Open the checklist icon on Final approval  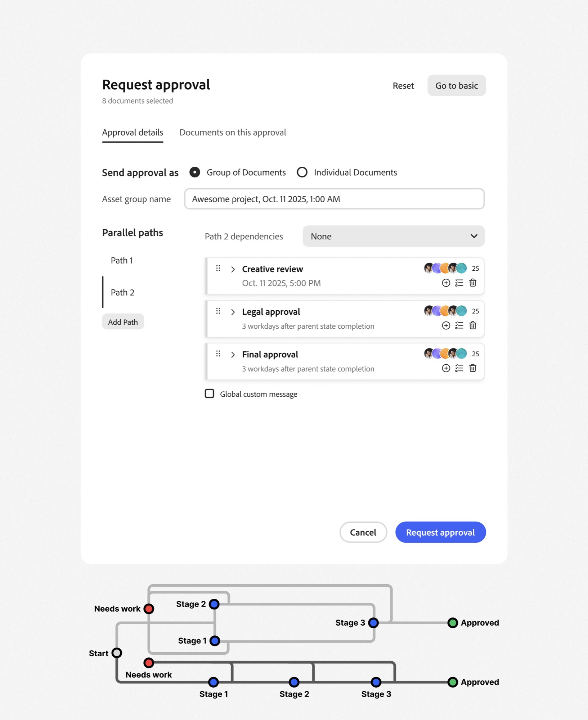[x=459, y=368]
